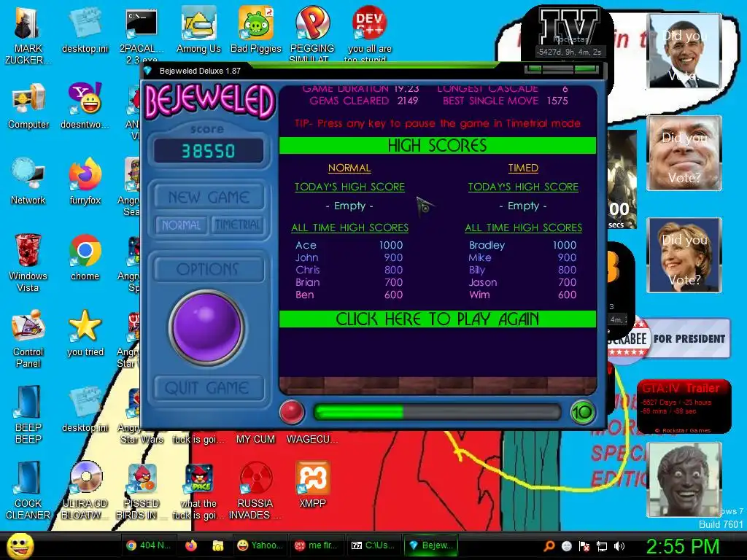Click the Hillary Clinton 'Did you Vote?' gadget
The image size is (747, 560).
click(684, 255)
